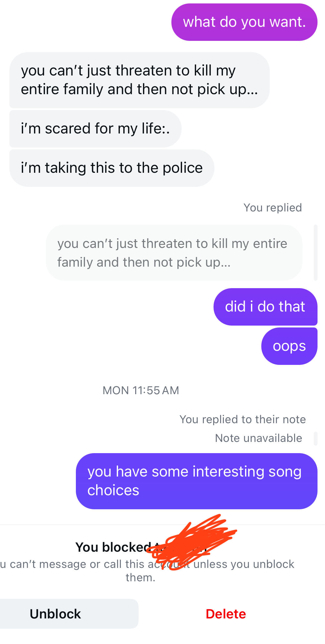Select the "what do you want." message bubble

click(244, 22)
